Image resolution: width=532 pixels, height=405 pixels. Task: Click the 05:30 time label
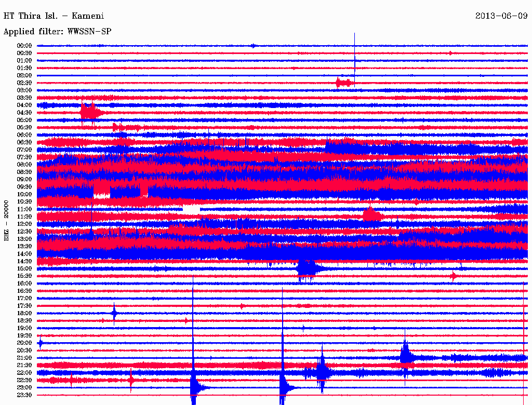pyautogui.click(x=24, y=127)
